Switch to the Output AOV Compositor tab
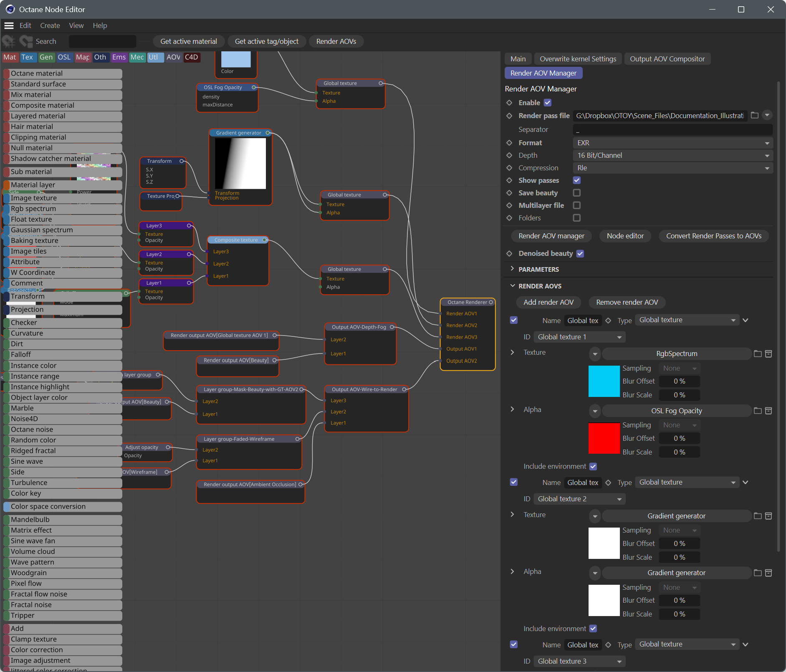The image size is (786, 672). (667, 59)
